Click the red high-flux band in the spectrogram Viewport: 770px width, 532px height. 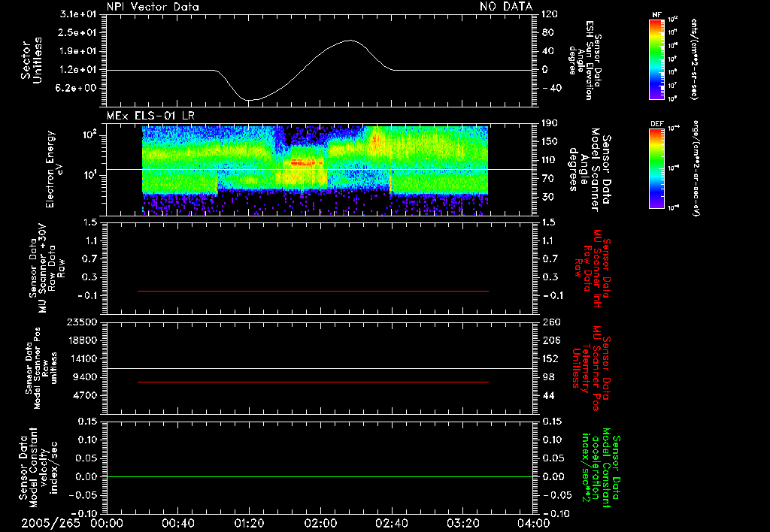point(308,162)
